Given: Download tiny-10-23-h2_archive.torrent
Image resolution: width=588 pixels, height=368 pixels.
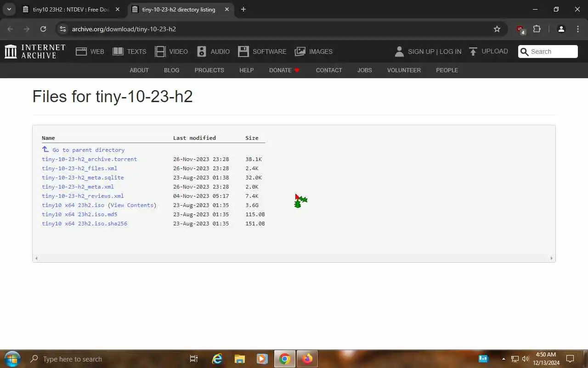Looking at the screenshot, I should pos(89,159).
